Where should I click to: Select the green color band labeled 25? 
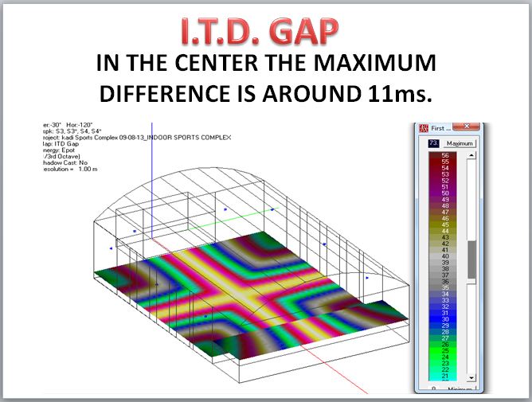click(x=443, y=351)
